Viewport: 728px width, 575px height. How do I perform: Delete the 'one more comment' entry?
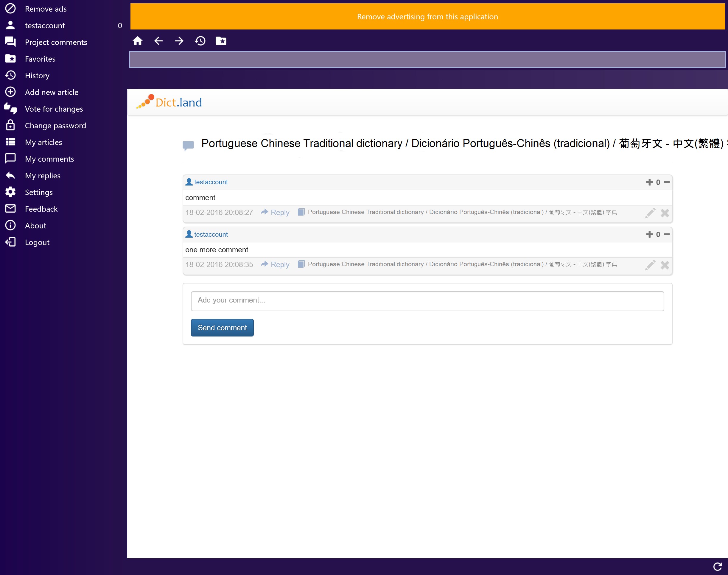(x=665, y=265)
